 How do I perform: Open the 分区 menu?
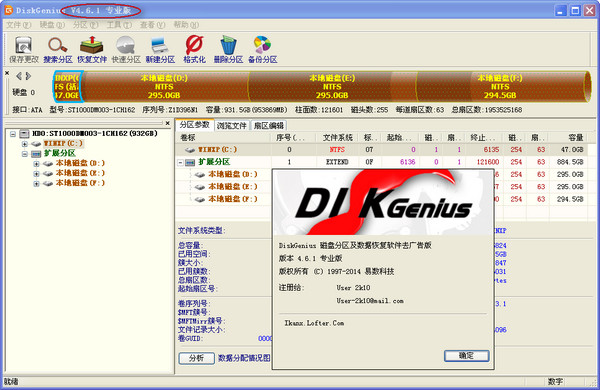coord(85,25)
